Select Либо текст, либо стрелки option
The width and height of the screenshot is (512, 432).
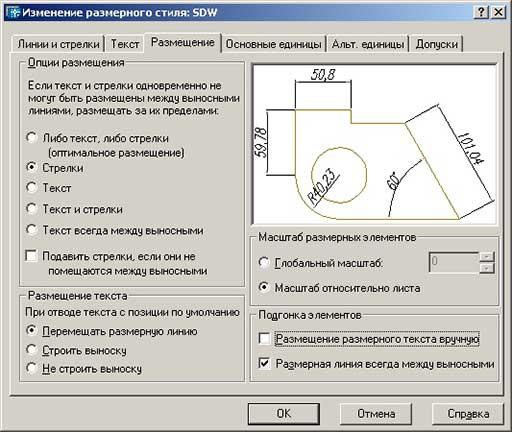tap(31, 138)
